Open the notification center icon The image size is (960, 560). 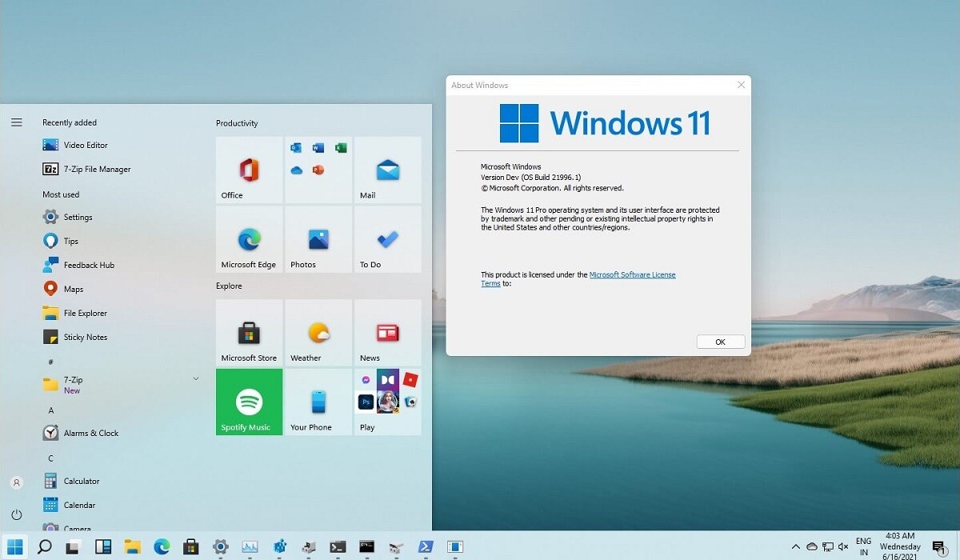(939, 547)
